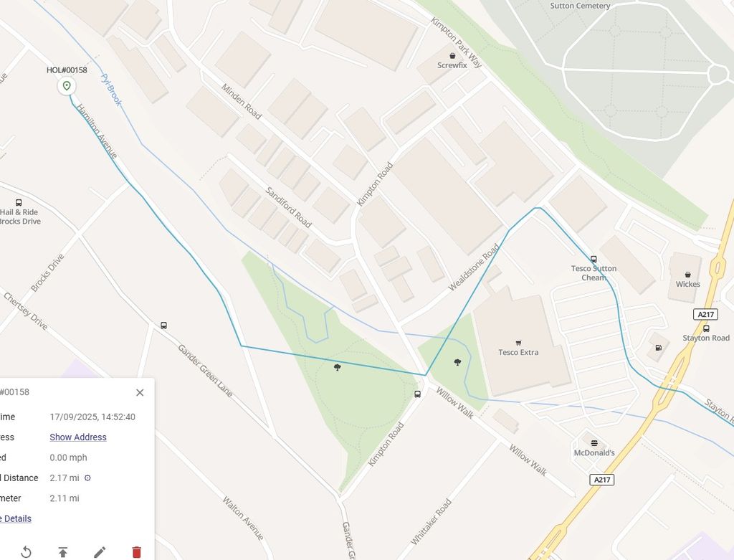Viewport: 734px width, 560px height.
Task: Select the McDonald's burger icon
Action: tap(594, 443)
